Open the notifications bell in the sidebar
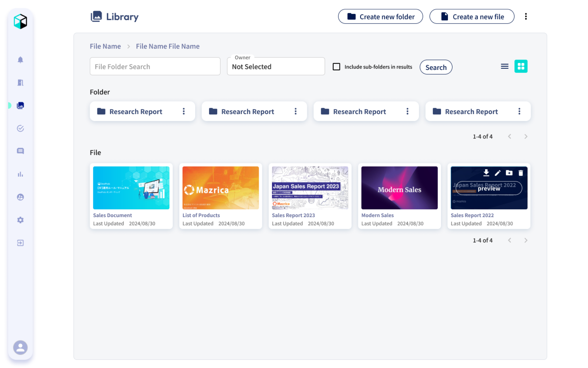 click(20, 60)
